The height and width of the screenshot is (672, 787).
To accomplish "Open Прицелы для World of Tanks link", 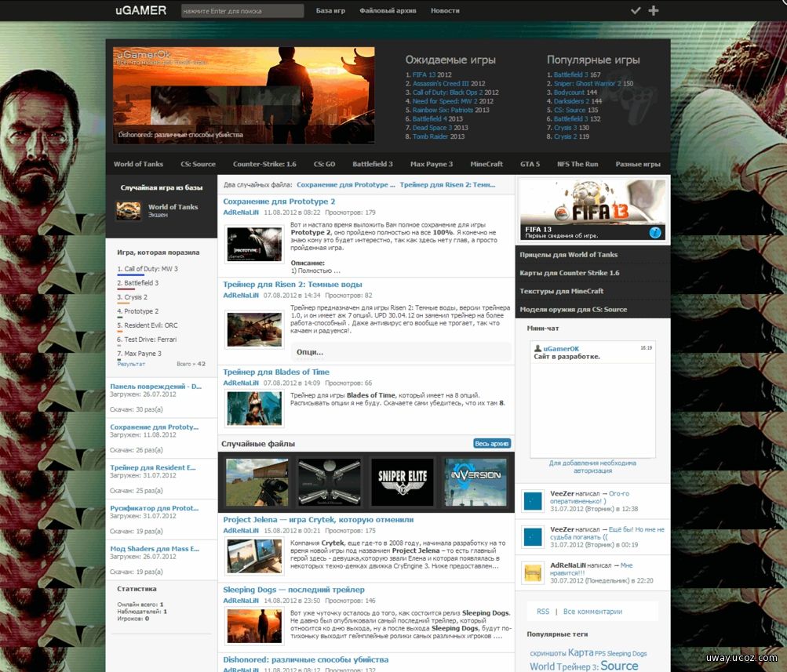I will pyautogui.click(x=569, y=255).
